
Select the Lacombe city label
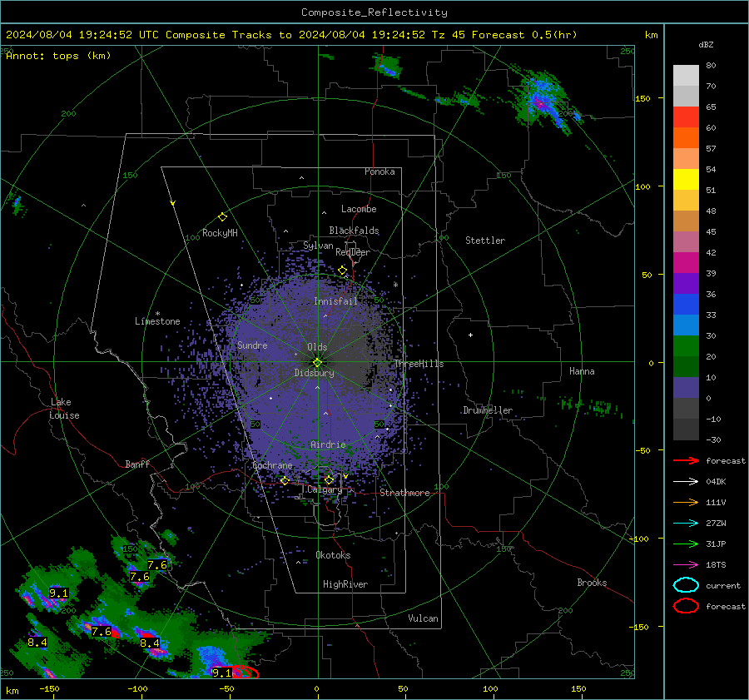pyautogui.click(x=359, y=209)
